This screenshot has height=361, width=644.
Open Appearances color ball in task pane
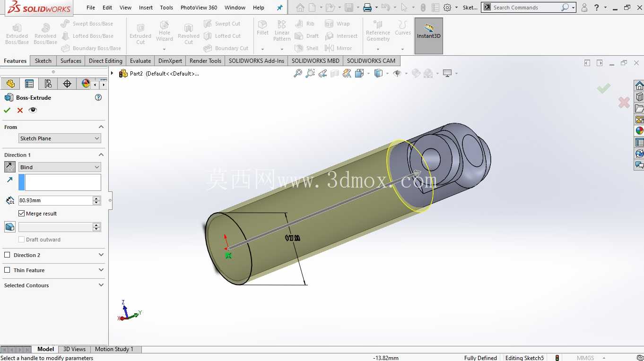pyautogui.click(x=639, y=131)
